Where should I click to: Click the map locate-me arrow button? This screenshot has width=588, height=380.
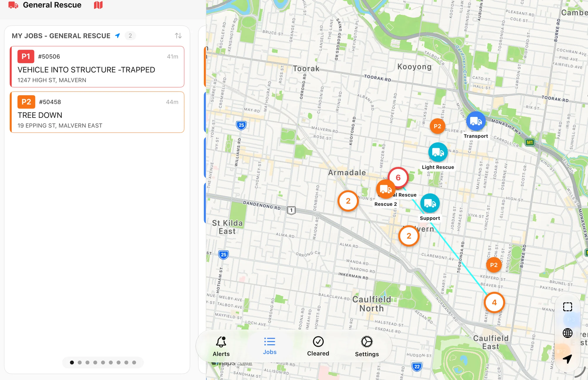click(x=567, y=359)
